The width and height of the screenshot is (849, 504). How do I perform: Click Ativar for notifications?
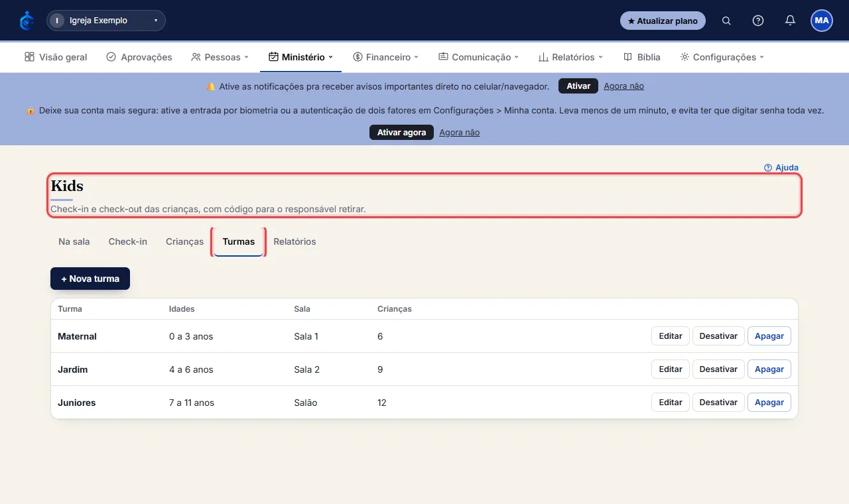tap(578, 86)
